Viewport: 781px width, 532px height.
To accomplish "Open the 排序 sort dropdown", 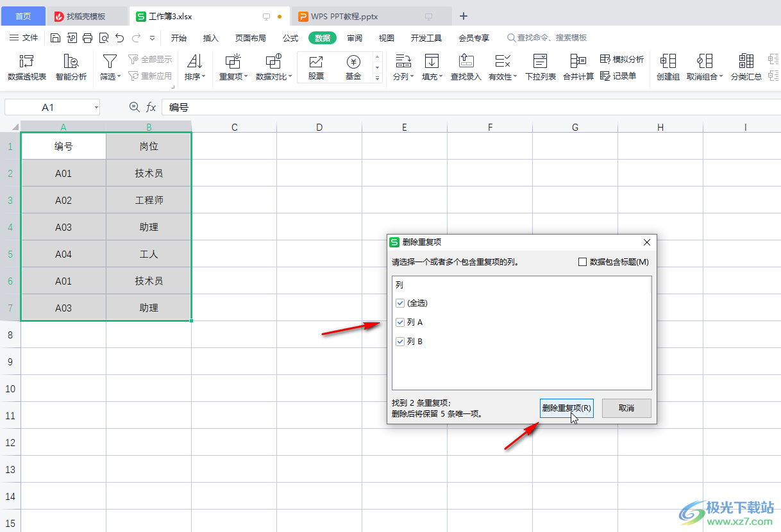I will [194, 76].
